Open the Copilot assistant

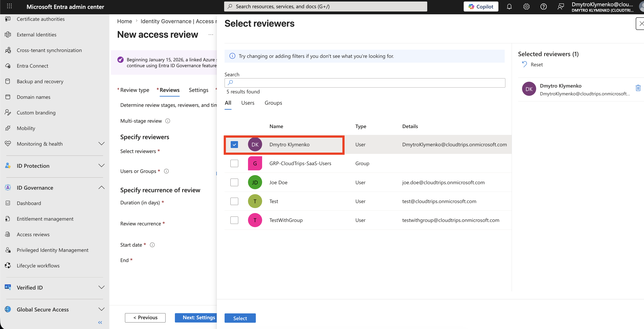481,7
